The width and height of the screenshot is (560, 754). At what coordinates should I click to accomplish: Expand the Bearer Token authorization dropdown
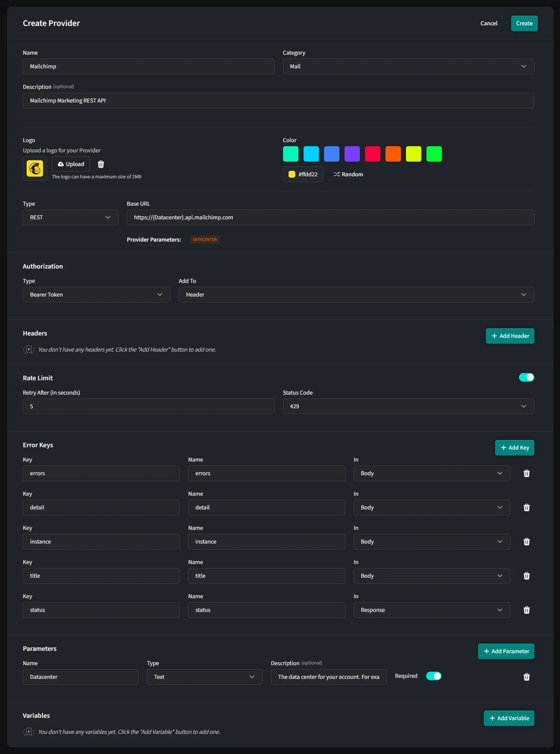96,294
